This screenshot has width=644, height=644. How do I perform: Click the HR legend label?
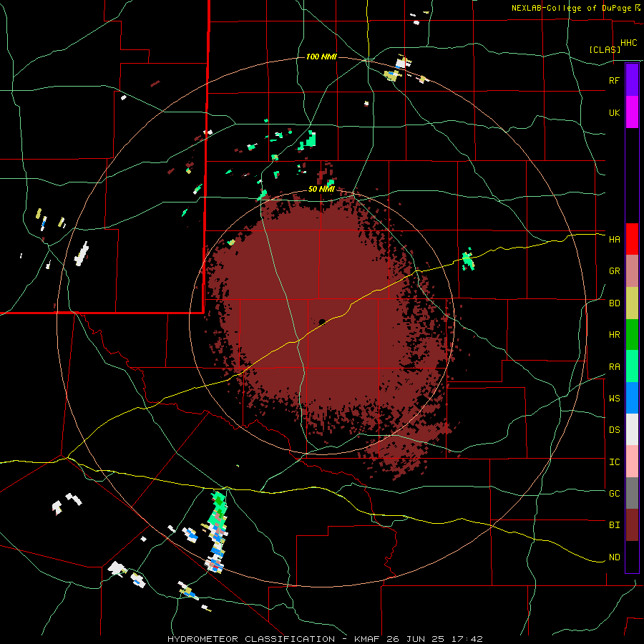614,335
